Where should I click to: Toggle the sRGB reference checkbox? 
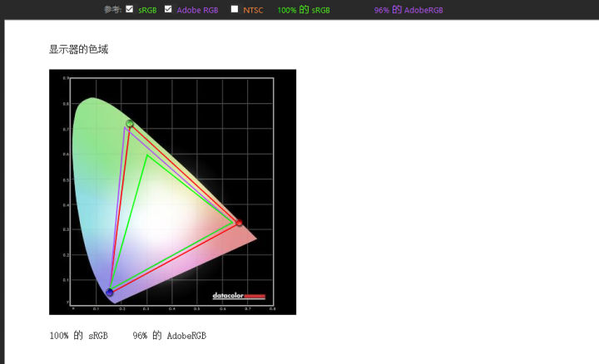click(129, 9)
